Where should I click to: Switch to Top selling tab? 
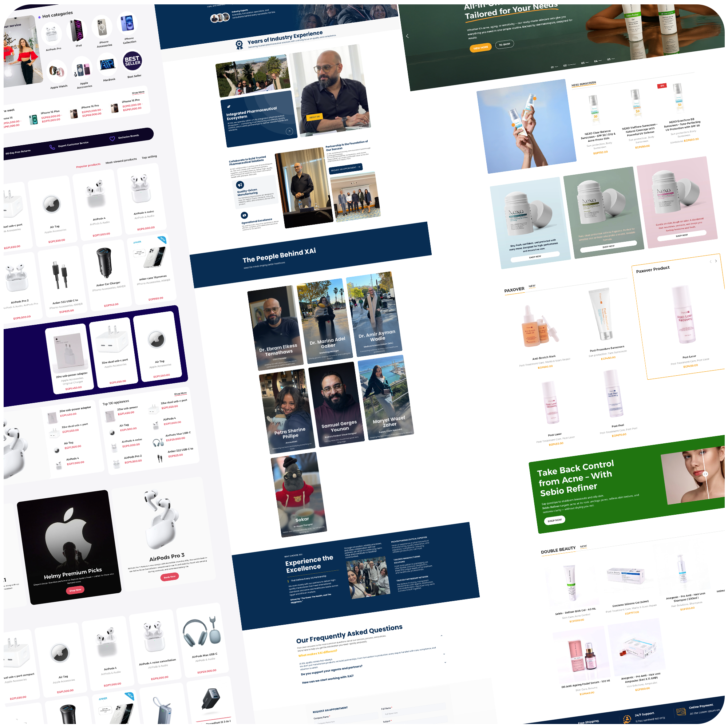(149, 157)
